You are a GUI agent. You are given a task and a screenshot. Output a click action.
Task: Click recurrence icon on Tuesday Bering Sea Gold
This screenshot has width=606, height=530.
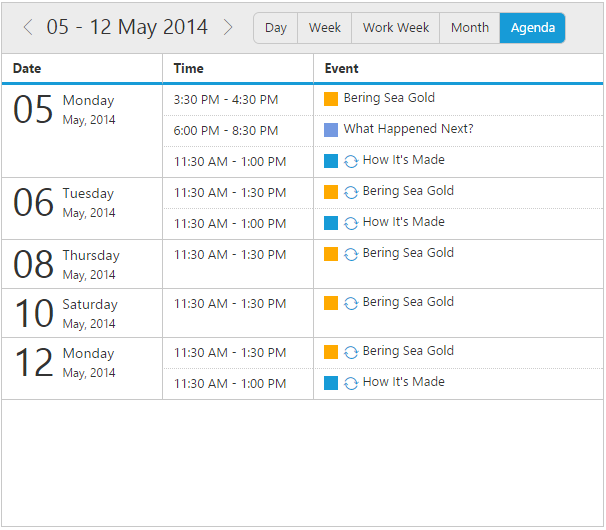point(351,192)
